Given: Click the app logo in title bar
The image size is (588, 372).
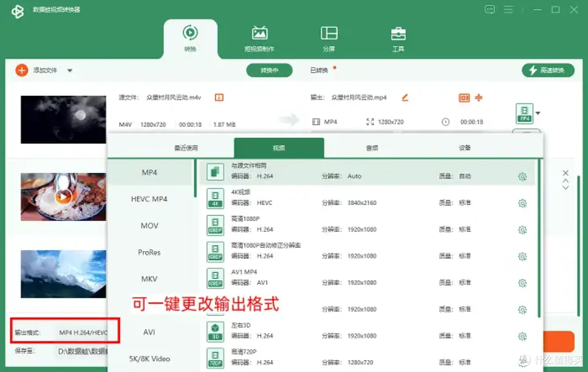Looking at the screenshot, I should click(x=17, y=11).
